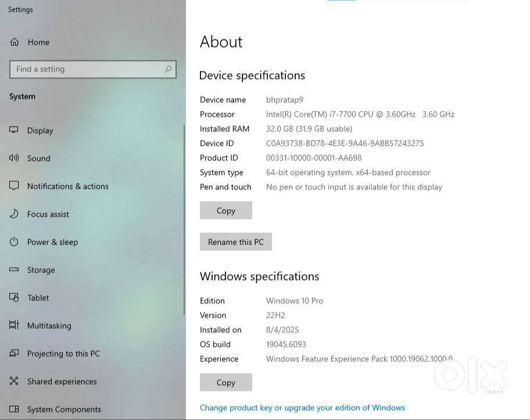Go to Shared experiences settings
Screen dimensions: 530x420
(x=62, y=382)
